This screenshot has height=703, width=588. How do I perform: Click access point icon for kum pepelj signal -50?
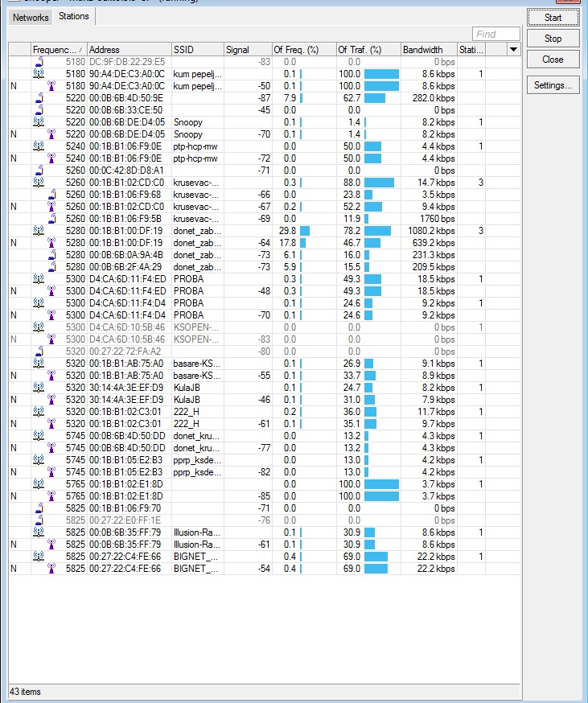[x=51, y=85]
